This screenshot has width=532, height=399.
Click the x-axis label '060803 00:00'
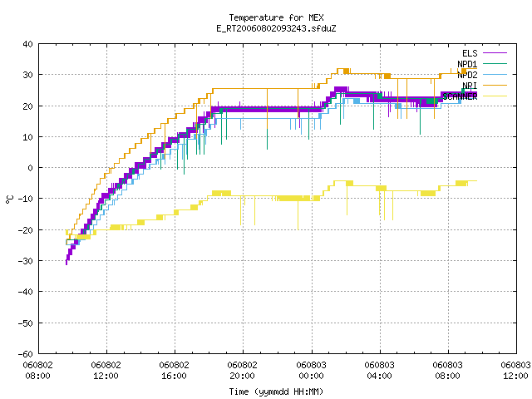pos(311,371)
